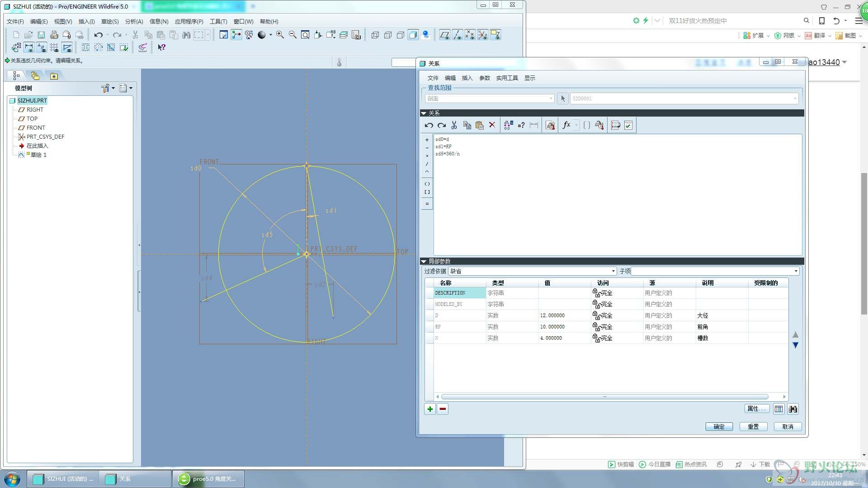
Task: Select the hidden line display icon
Action: point(387,35)
